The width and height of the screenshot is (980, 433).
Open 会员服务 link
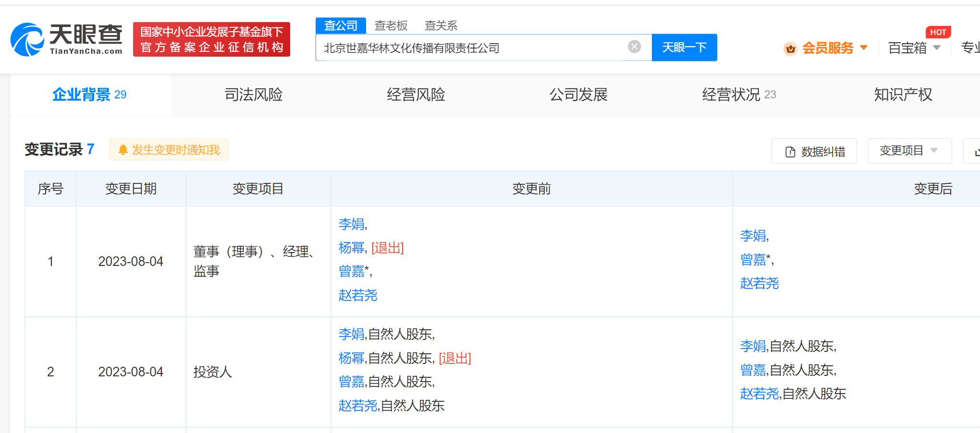tap(828, 48)
